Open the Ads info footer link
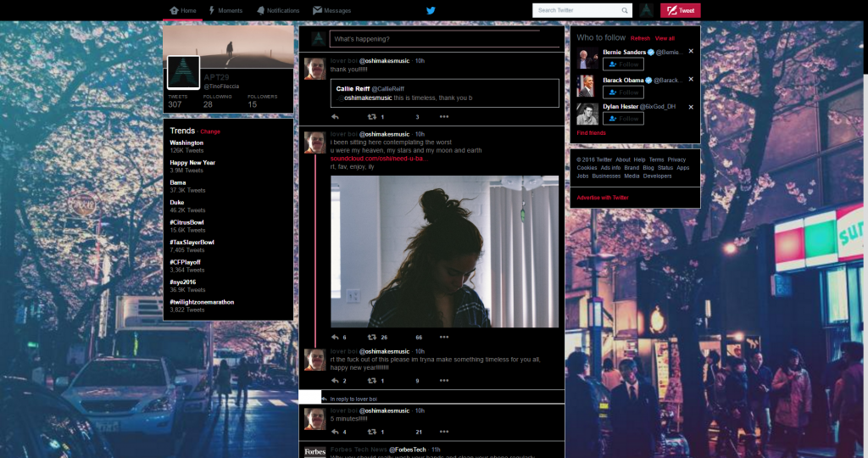Image resolution: width=868 pixels, height=458 pixels. (610, 168)
